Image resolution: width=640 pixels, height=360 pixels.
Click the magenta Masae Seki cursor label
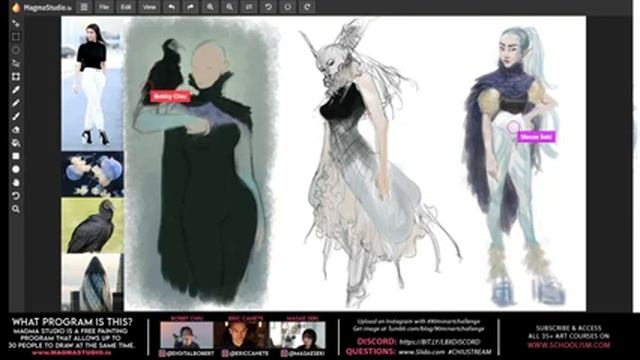[x=536, y=137]
